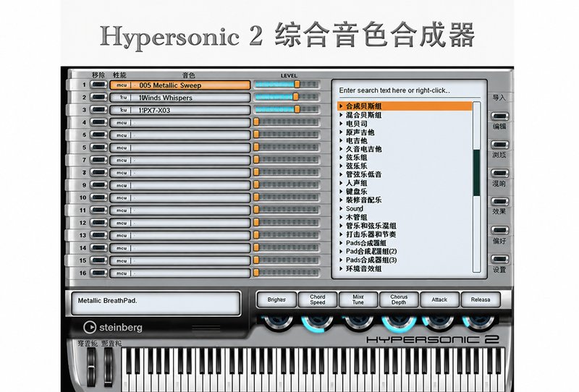
Task: Select the 管乐和弦乐混组 category
Action: pyautogui.click(x=371, y=226)
